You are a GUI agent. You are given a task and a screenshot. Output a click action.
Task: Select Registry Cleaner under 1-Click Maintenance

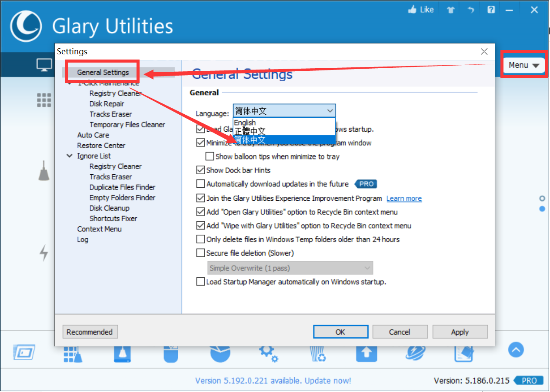point(116,93)
